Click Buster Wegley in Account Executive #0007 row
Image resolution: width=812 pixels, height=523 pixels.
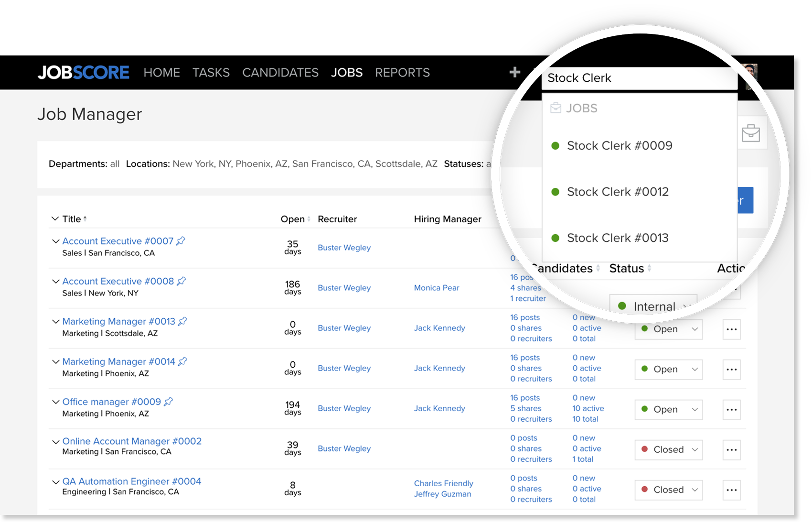pos(344,248)
